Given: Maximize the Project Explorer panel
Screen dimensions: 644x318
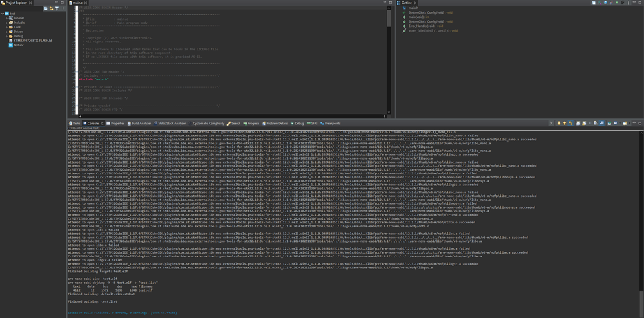Looking at the screenshot, I should click(63, 3).
